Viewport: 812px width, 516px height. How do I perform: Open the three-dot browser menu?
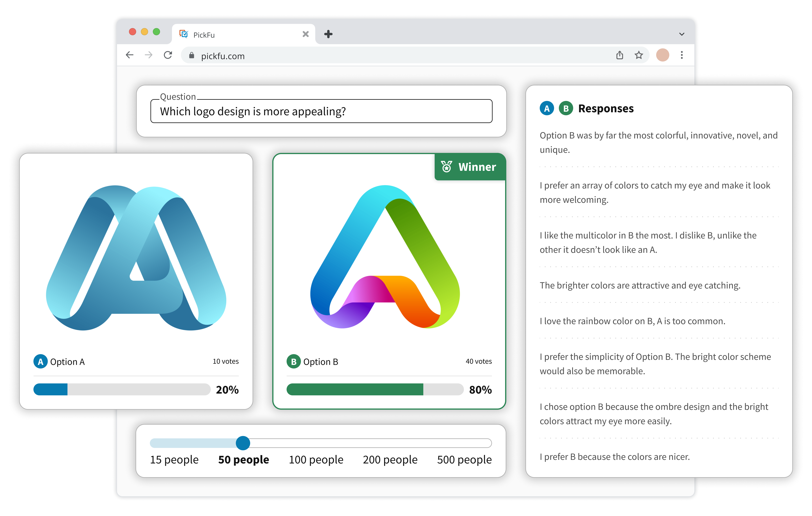click(681, 55)
